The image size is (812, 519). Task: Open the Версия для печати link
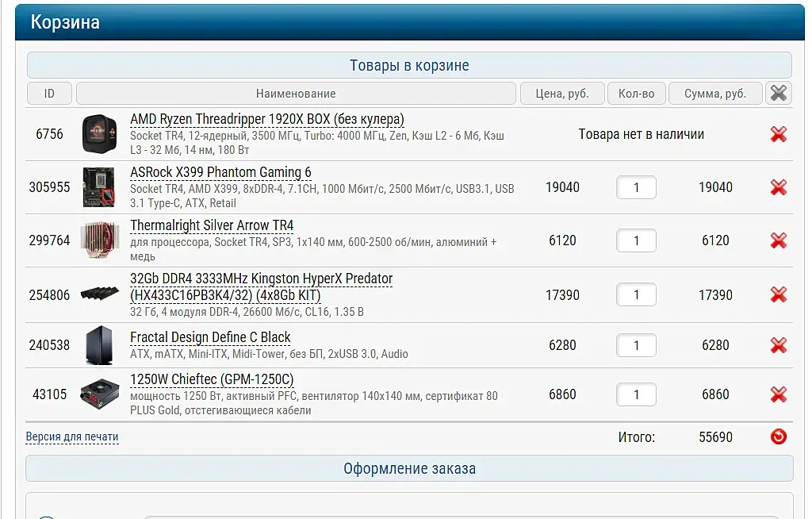(72, 437)
